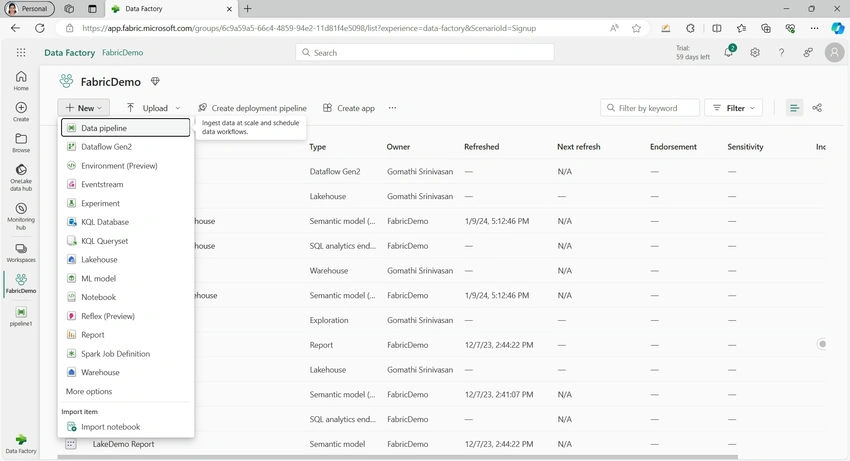The width and height of the screenshot is (850, 461).
Task: Open pipeline1 from the left sidebar
Action: [21, 316]
